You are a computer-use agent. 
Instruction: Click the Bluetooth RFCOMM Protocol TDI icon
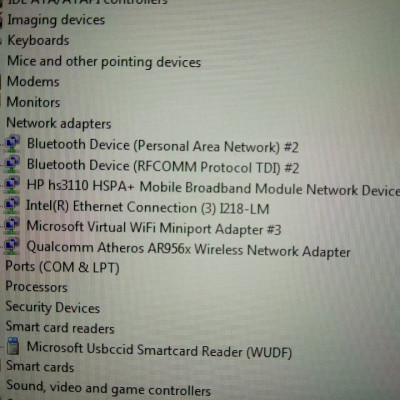12,164
